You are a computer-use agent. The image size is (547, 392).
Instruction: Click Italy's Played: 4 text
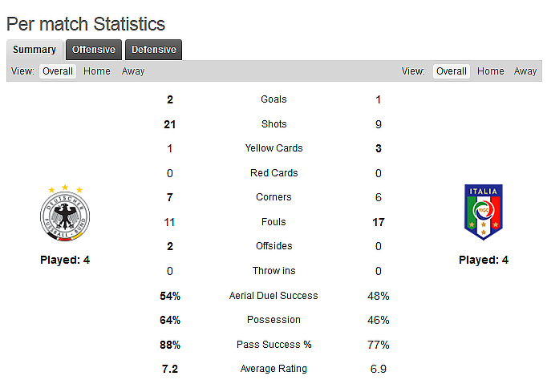pyautogui.click(x=484, y=260)
